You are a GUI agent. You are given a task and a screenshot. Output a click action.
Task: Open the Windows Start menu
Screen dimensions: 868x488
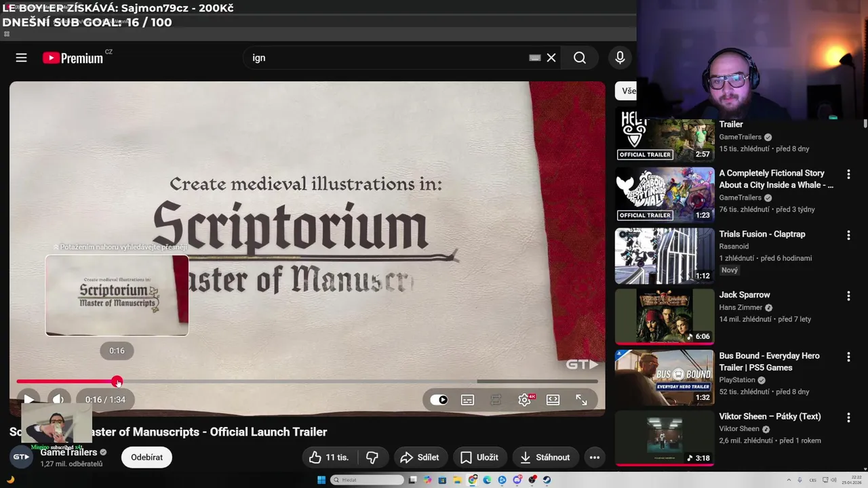(x=321, y=480)
